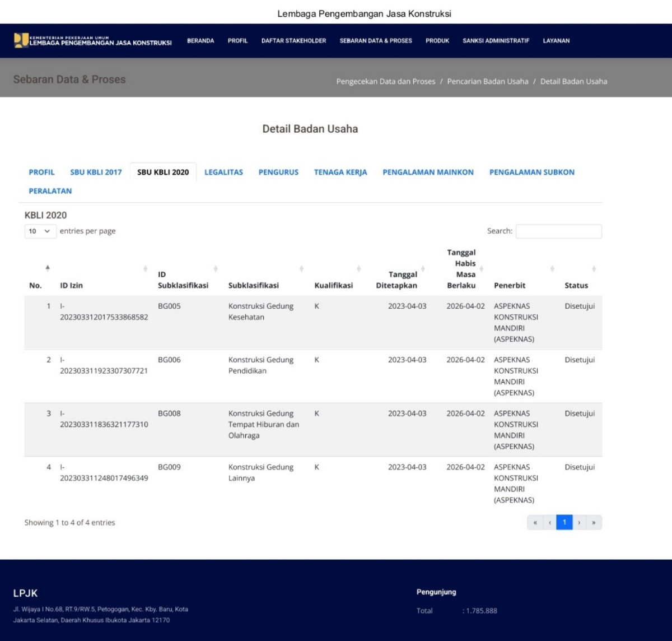Open the LAYANAN menu

point(556,41)
